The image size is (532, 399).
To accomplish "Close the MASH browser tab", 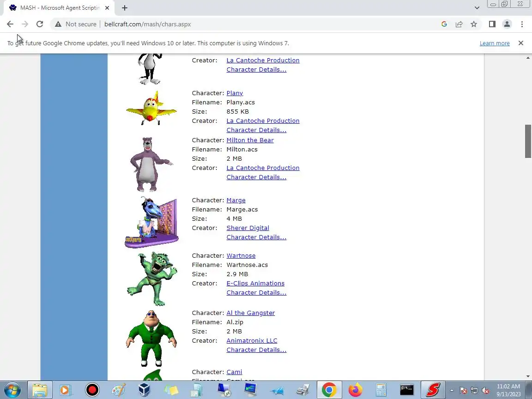I will (x=107, y=8).
